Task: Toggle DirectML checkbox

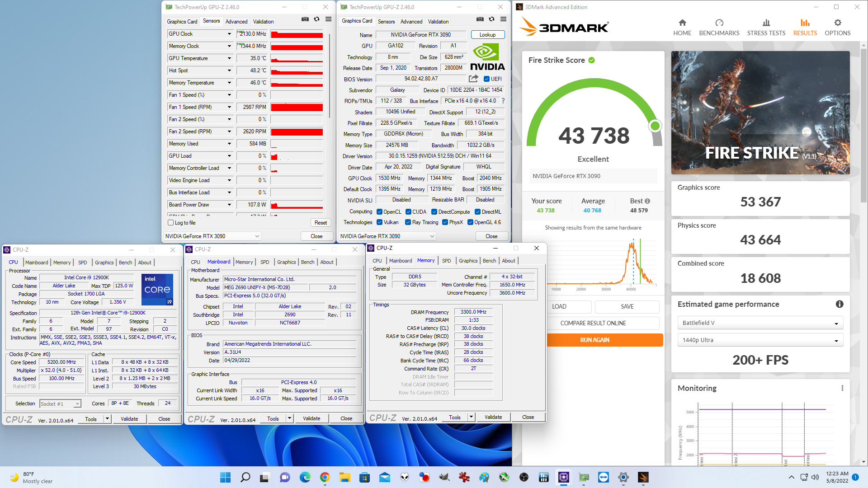Action: pos(477,212)
